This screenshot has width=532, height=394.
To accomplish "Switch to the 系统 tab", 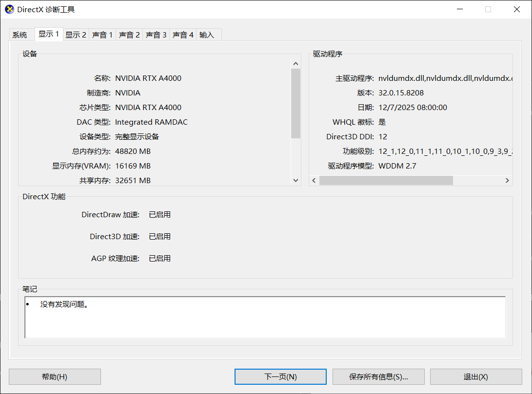I will (20, 35).
